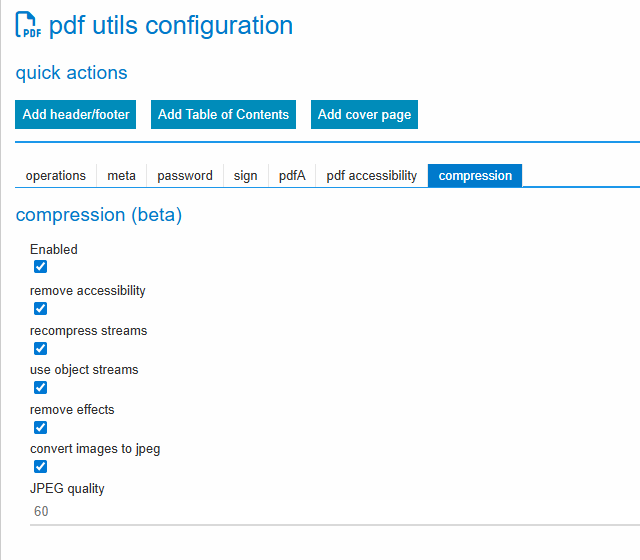640x560 pixels.
Task: Select the compression tab
Action: pos(475,175)
